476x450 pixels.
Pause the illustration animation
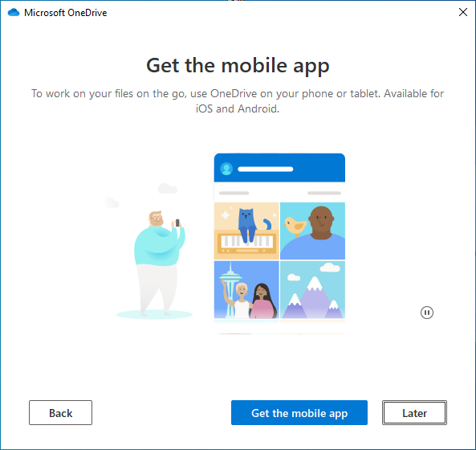pos(427,313)
